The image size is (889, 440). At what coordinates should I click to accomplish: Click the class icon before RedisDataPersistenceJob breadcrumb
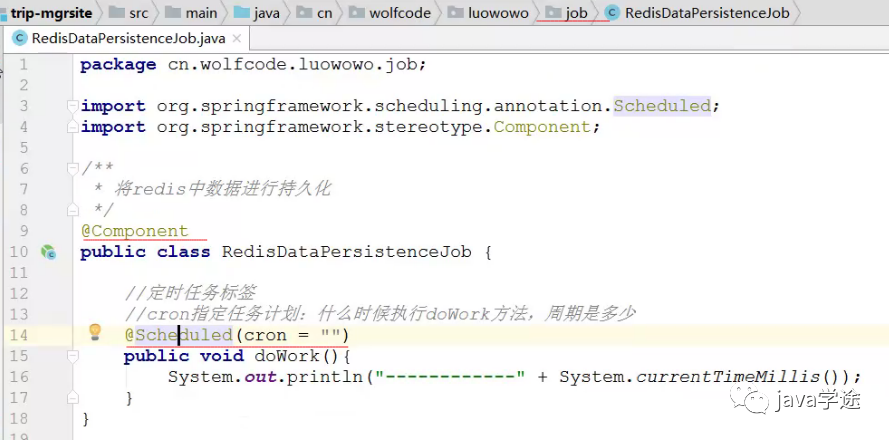click(612, 12)
